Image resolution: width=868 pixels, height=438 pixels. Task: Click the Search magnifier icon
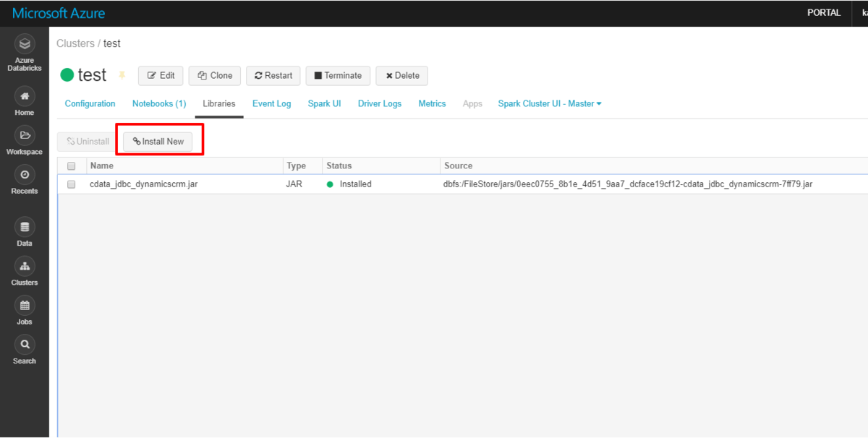click(25, 344)
